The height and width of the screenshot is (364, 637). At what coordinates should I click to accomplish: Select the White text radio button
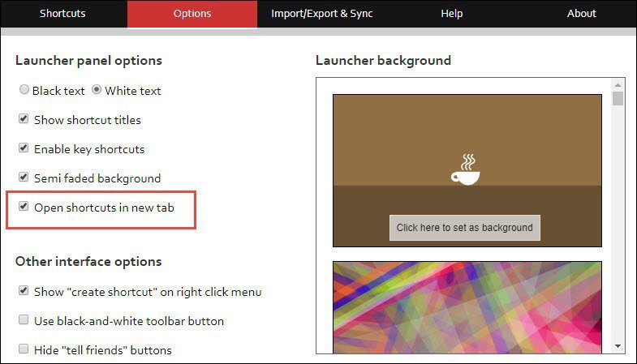tap(97, 89)
